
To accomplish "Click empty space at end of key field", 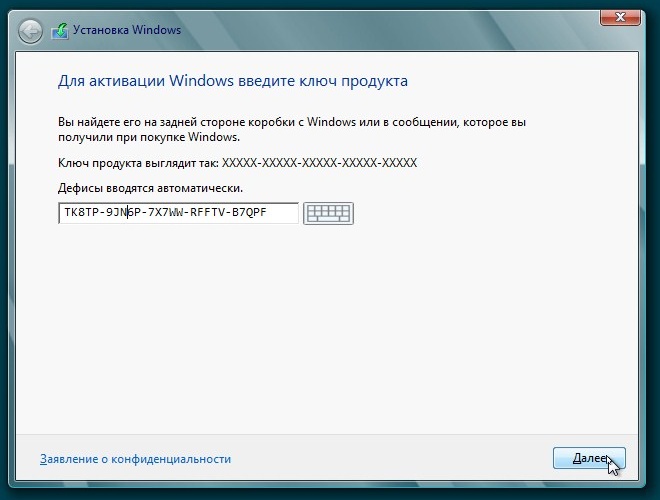I will tap(285, 213).
